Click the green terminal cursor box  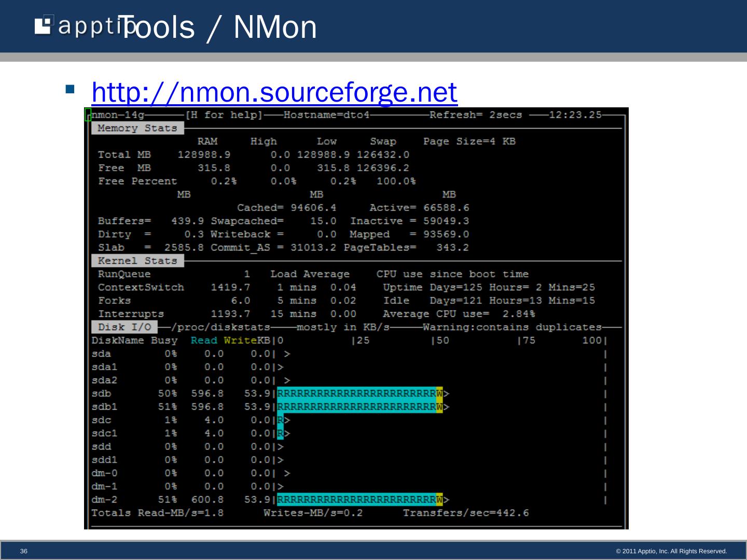coord(88,115)
